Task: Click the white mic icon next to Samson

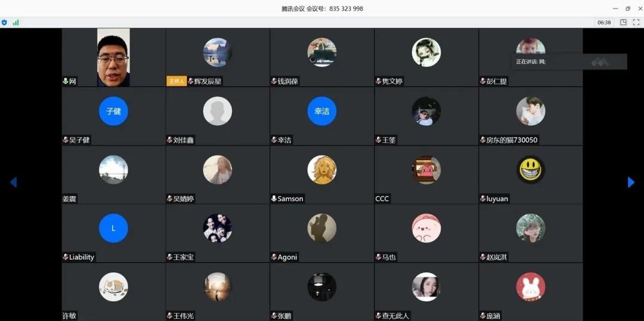Action: point(274,198)
